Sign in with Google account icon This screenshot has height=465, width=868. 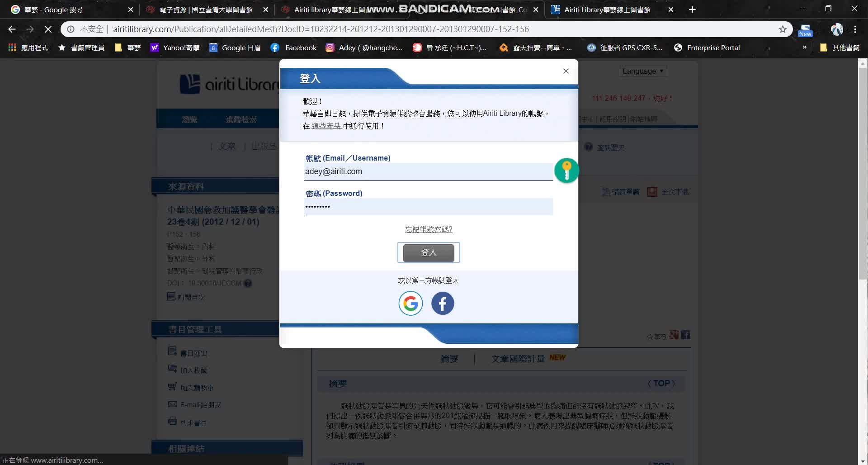[x=410, y=303]
